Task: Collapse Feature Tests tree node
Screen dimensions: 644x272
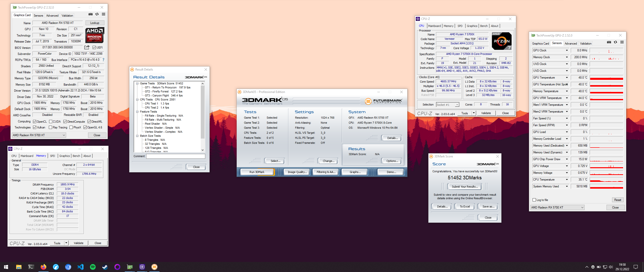Action: click(137, 112)
